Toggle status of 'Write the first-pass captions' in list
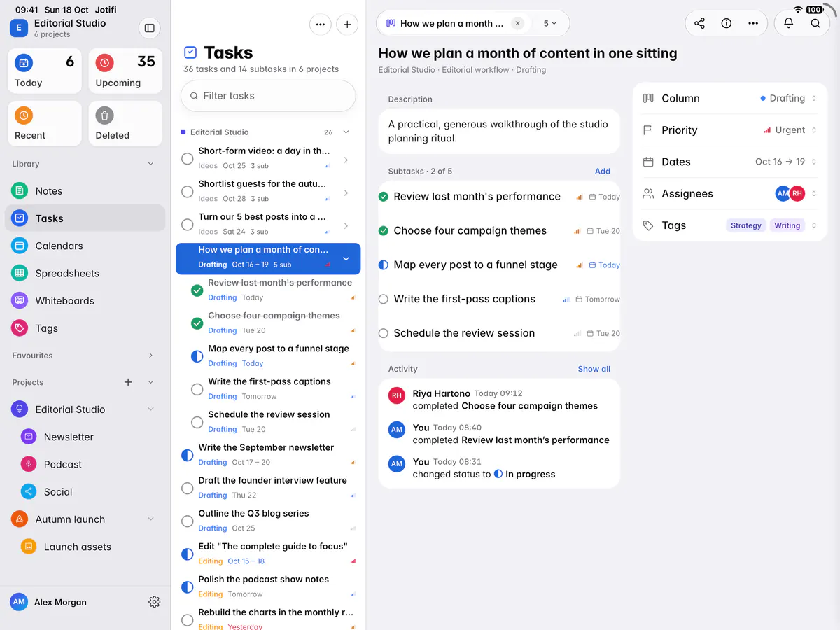This screenshot has height=630, width=840. [x=197, y=389]
